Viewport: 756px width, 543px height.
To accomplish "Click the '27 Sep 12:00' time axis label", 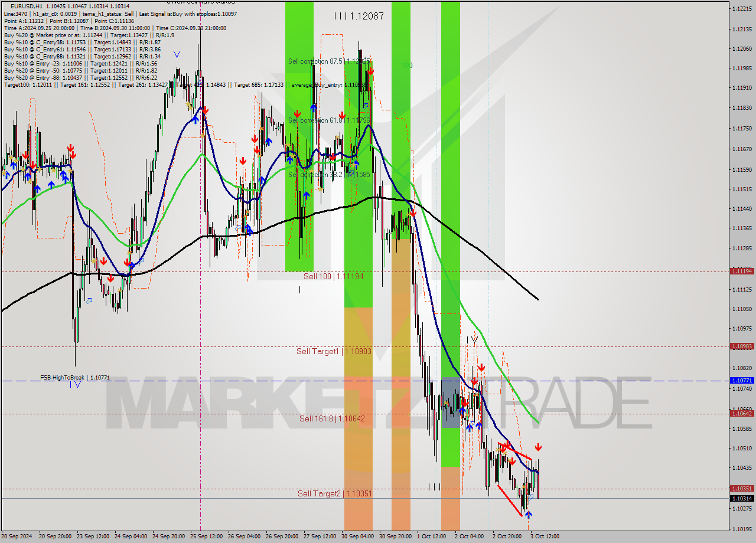I will coord(320,537).
